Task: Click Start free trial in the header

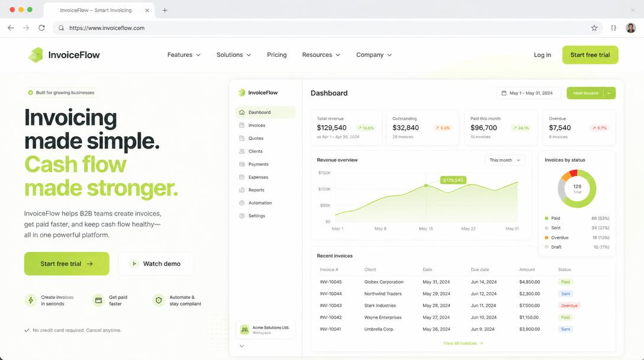Action: tap(590, 54)
